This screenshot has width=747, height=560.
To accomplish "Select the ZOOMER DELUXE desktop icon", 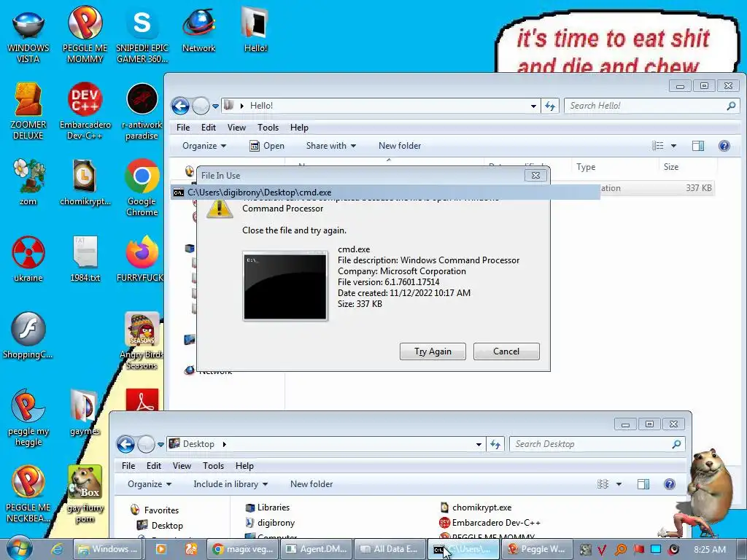I will [28, 111].
